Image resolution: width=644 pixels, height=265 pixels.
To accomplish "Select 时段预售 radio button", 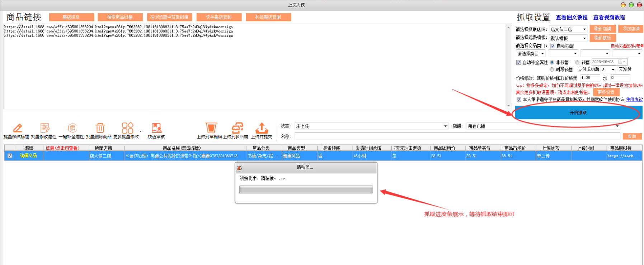I will 552,69.
